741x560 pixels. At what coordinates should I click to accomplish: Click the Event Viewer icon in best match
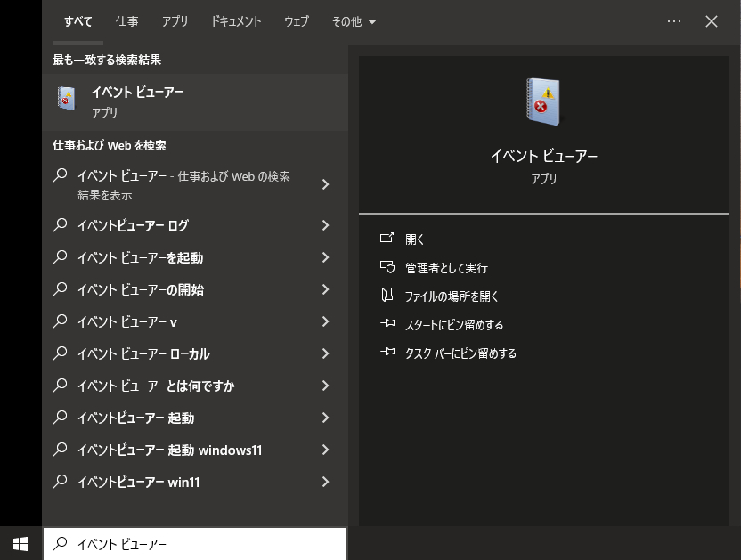[66, 99]
